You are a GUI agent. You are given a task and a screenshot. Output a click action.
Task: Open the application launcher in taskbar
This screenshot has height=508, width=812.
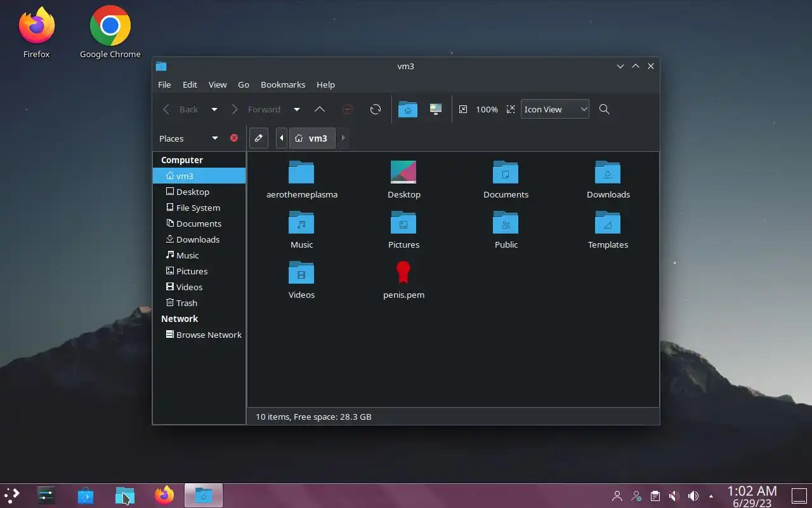pyautogui.click(x=12, y=495)
